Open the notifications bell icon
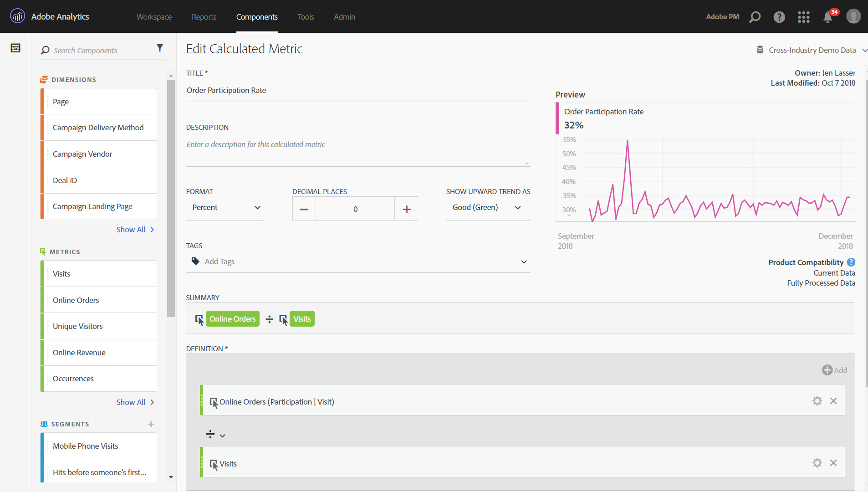This screenshot has width=868, height=492. tap(828, 17)
